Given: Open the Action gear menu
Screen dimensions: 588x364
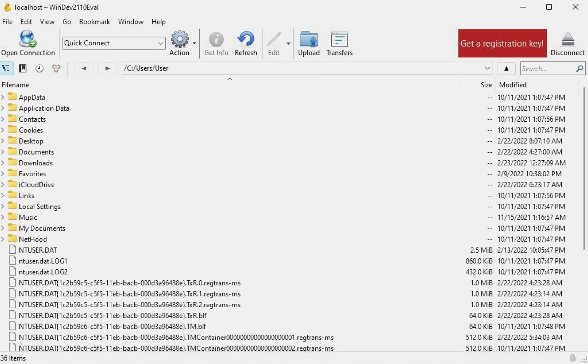Looking at the screenshot, I should tap(180, 39).
